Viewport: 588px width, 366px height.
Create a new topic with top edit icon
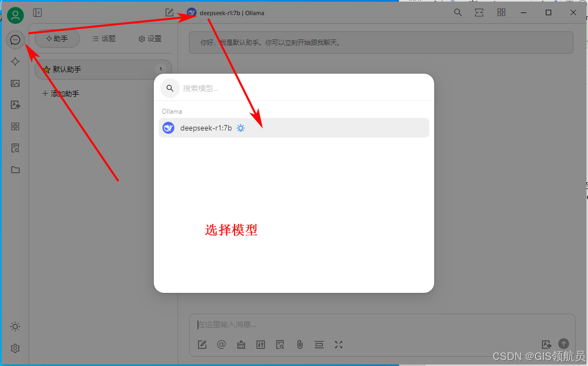click(169, 13)
